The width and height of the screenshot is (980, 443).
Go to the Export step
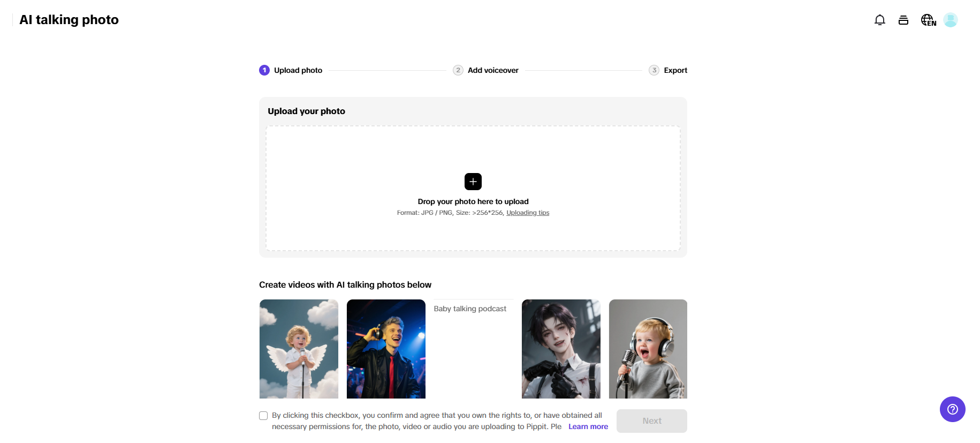(x=675, y=70)
